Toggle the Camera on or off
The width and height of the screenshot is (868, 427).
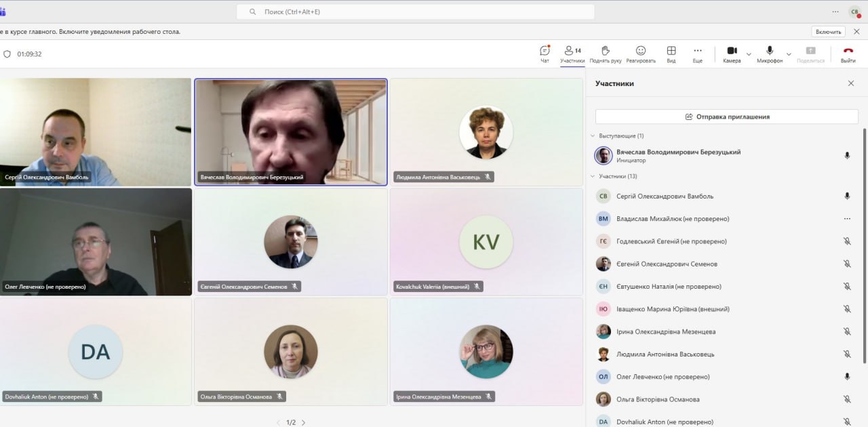tap(732, 52)
